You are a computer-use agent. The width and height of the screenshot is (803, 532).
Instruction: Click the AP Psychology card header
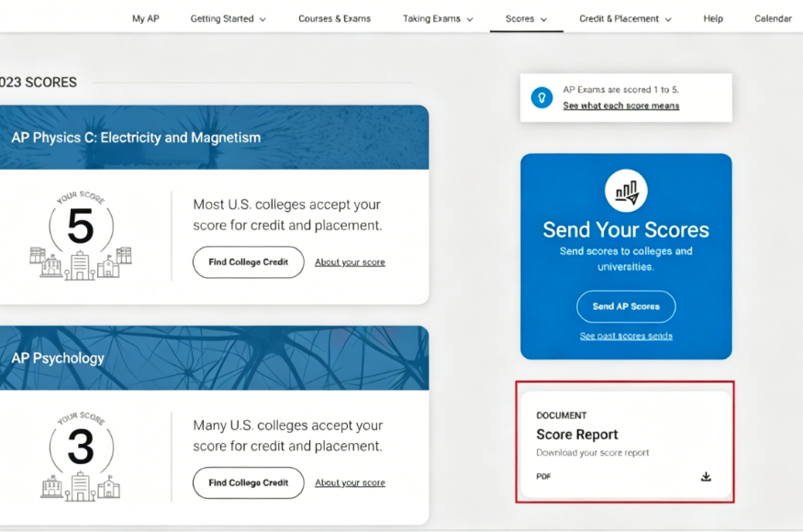tap(214, 358)
